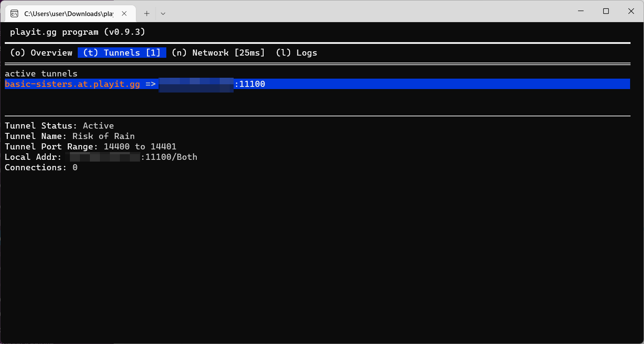Viewport: 644px width, 344px height.
Task: Click the :11100 port on the tunnel row
Action: coord(250,84)
